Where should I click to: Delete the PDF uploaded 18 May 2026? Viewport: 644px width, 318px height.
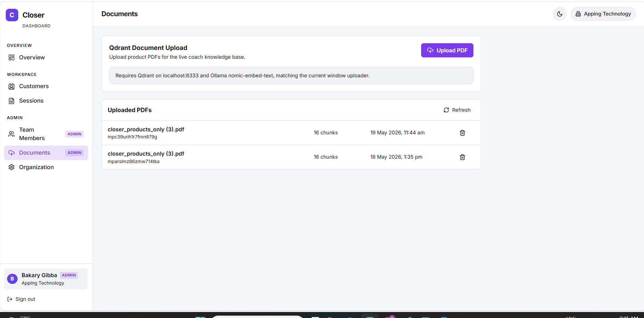pyautogui.click(x=462, y=157)
